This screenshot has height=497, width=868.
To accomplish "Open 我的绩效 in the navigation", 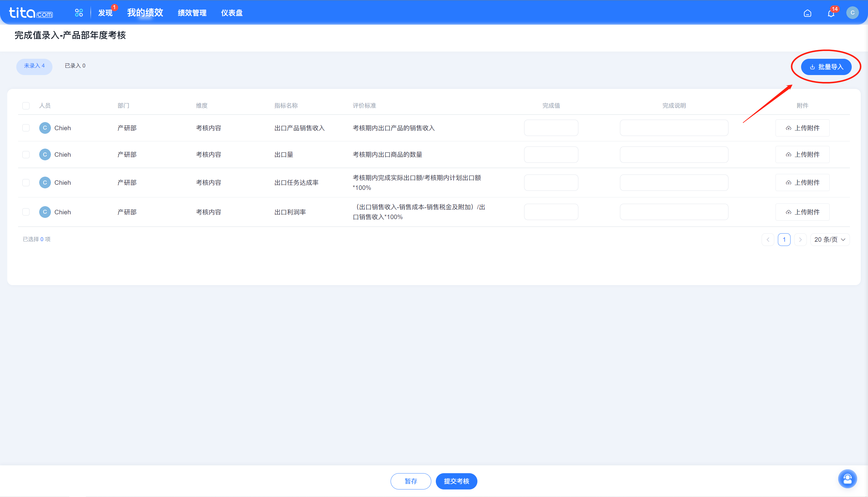I will 145,13.
